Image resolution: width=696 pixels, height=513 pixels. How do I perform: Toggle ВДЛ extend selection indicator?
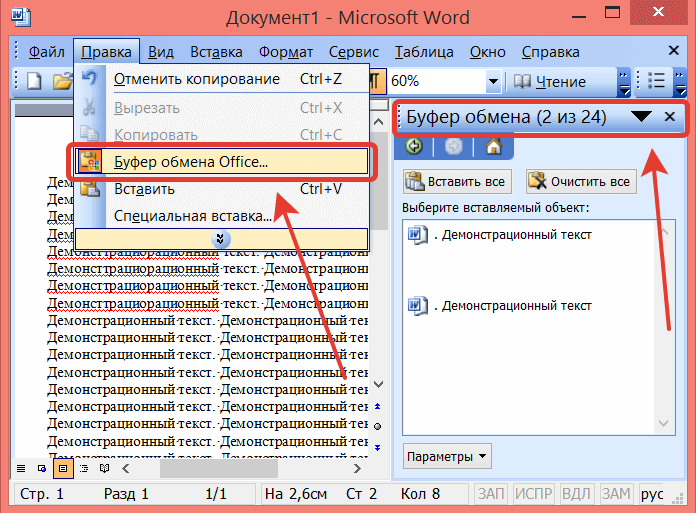click(x=576, y=493)
